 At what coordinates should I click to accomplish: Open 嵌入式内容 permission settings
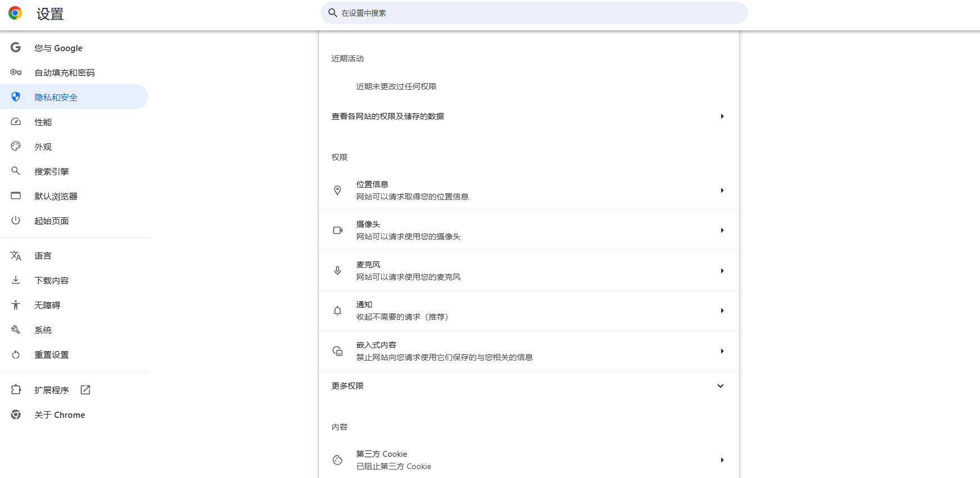pos(529,351)
